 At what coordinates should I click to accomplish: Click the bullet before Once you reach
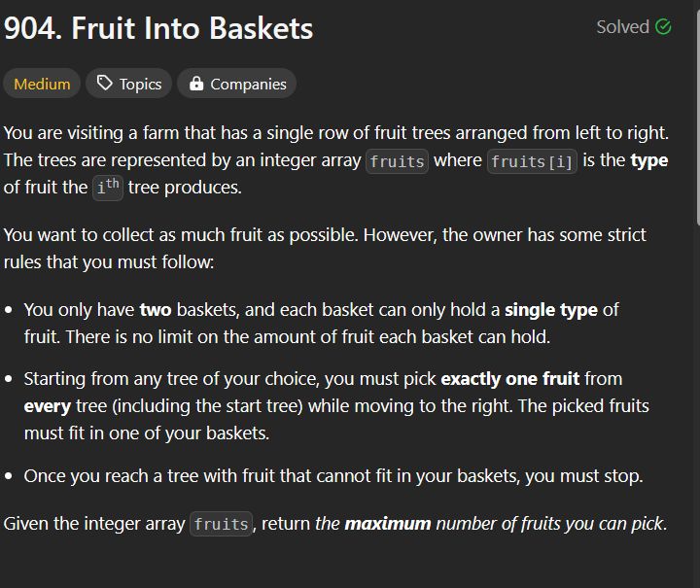[x=9, y=476]
